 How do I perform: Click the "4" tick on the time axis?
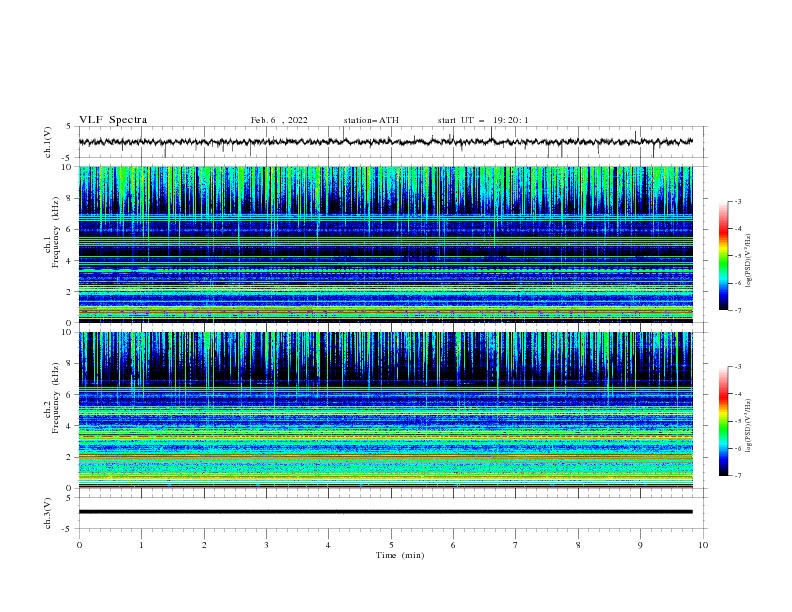[328, 545]
